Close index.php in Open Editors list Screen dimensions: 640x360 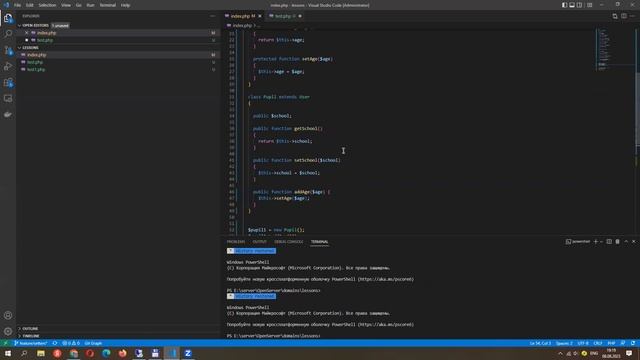click(x=27, y=33)
